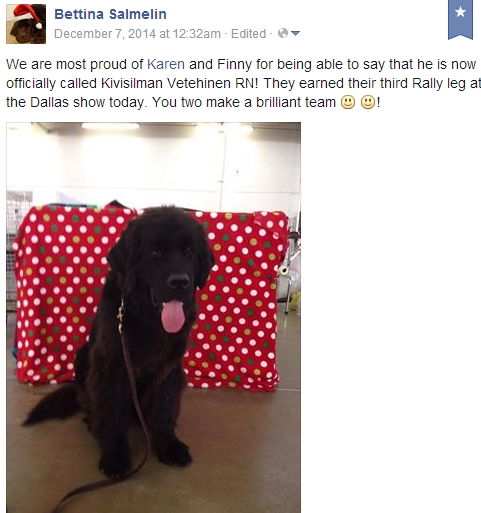Open the December 7, 2014 timestamp permalink
The image size is (481, 513).
[137, 34]
